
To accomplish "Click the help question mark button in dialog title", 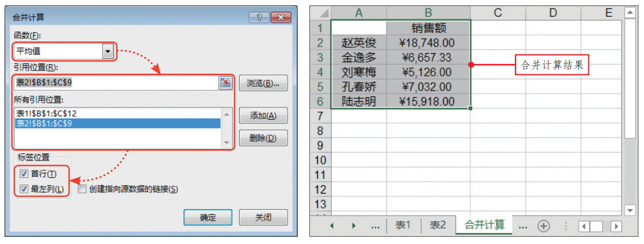I will pos(260,17).
